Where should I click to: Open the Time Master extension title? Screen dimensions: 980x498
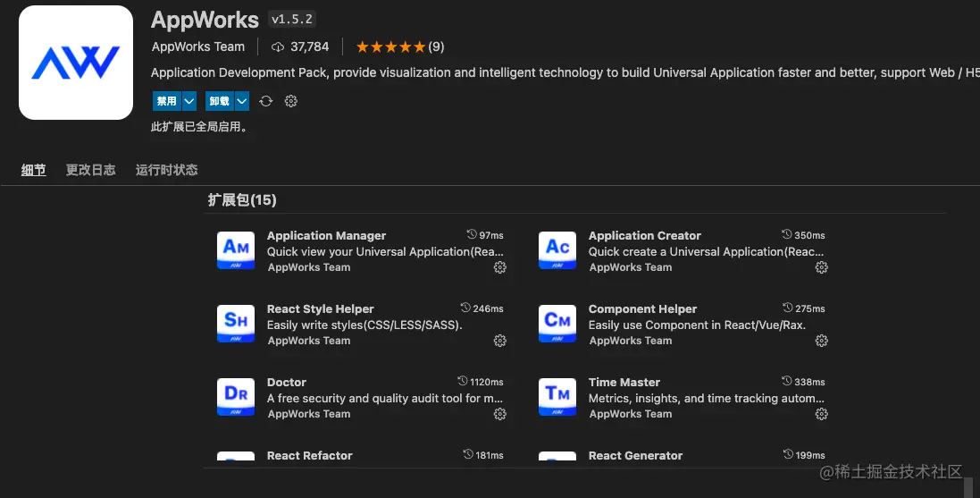(x=624, y=382)
